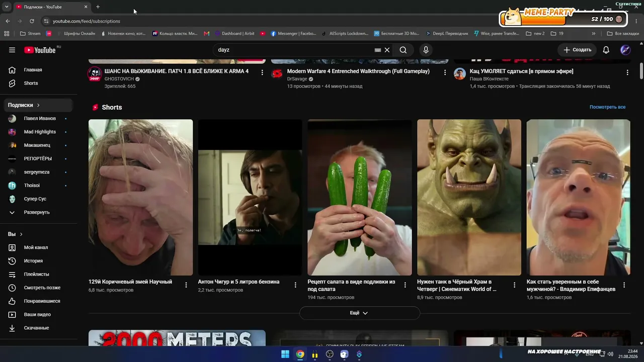Reload the page in Chrome
This screenshot has width=644, height=362.
32,21
